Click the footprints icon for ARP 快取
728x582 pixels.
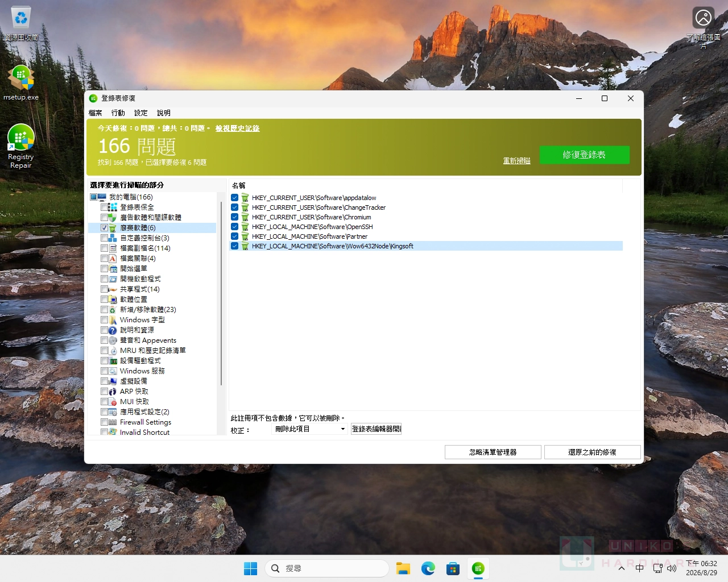pos(113,391)
